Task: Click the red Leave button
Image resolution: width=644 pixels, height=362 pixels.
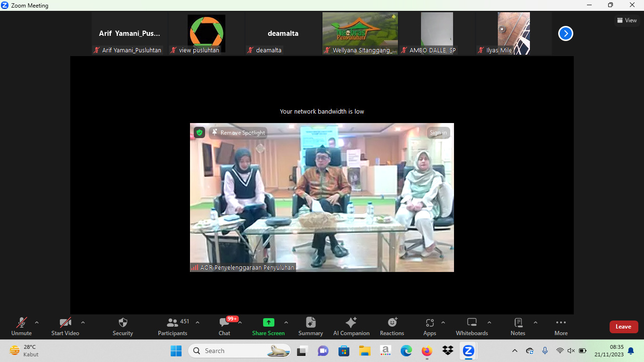Action: (x=623, y=327)
